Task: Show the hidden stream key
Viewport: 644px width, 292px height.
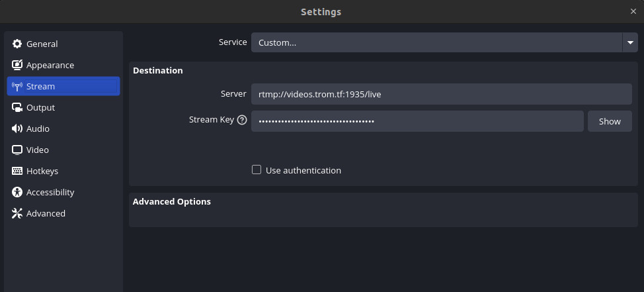Action: coord(610,121)
